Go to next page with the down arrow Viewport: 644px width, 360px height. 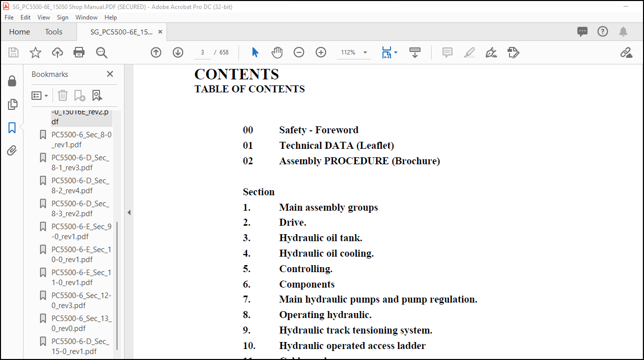coord(178,52)
